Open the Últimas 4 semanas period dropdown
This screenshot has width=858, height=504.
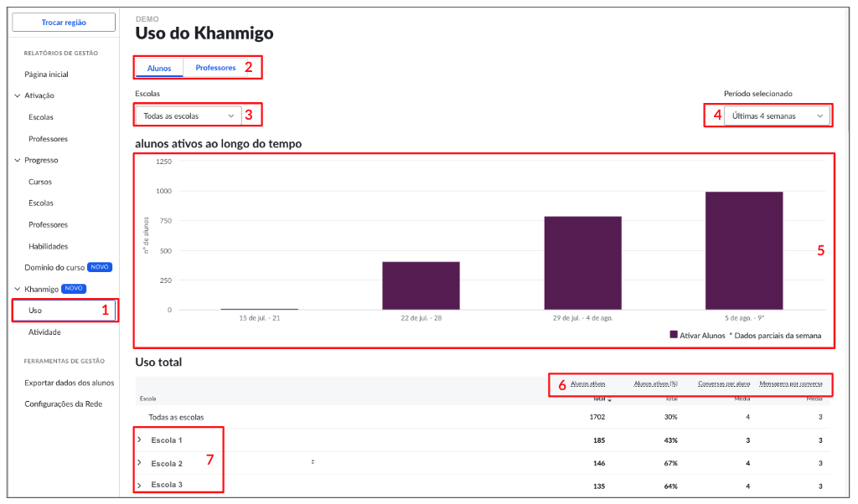(x=777, y=116)
